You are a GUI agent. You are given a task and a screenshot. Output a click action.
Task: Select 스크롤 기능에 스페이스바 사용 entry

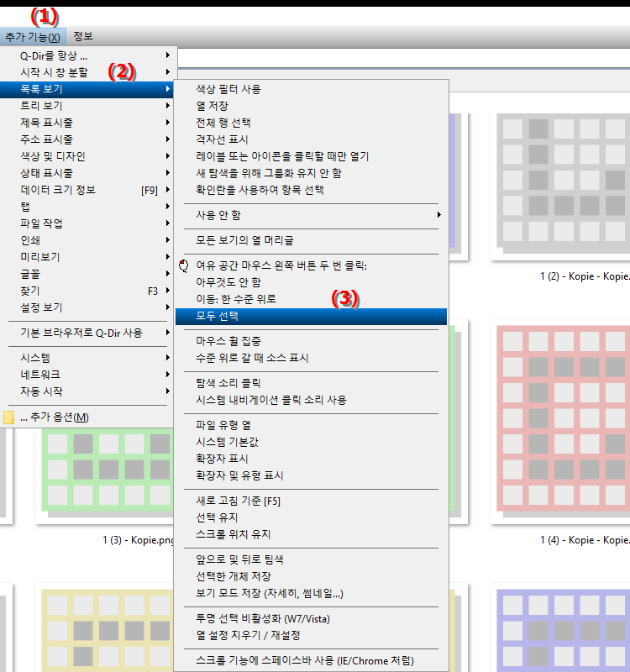tap(311, 660)
